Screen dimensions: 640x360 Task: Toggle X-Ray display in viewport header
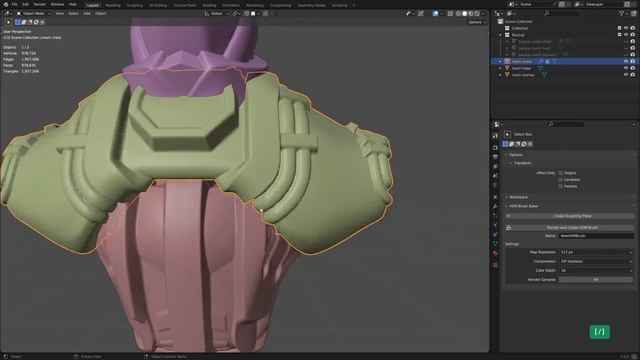pyautogui.click(x=450, y=13)
